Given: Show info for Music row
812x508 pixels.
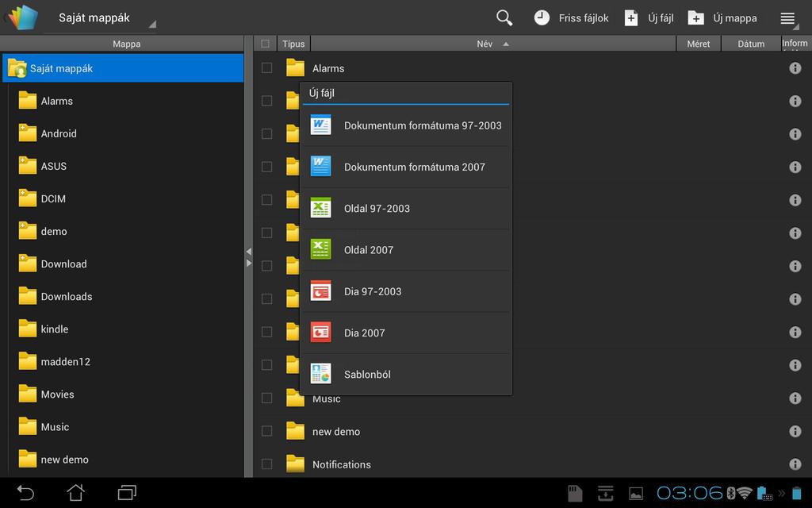Looking at the screenshot, I should [x=795, y=398].
